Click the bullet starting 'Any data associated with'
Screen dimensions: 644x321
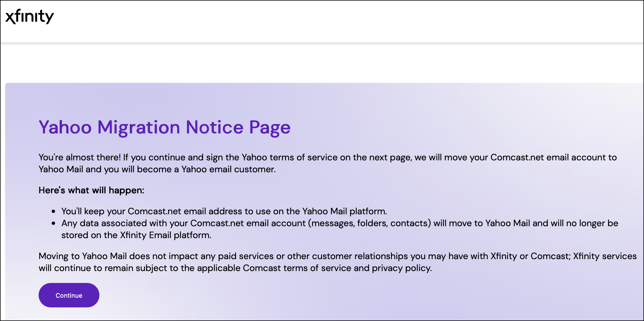point(340,229)
